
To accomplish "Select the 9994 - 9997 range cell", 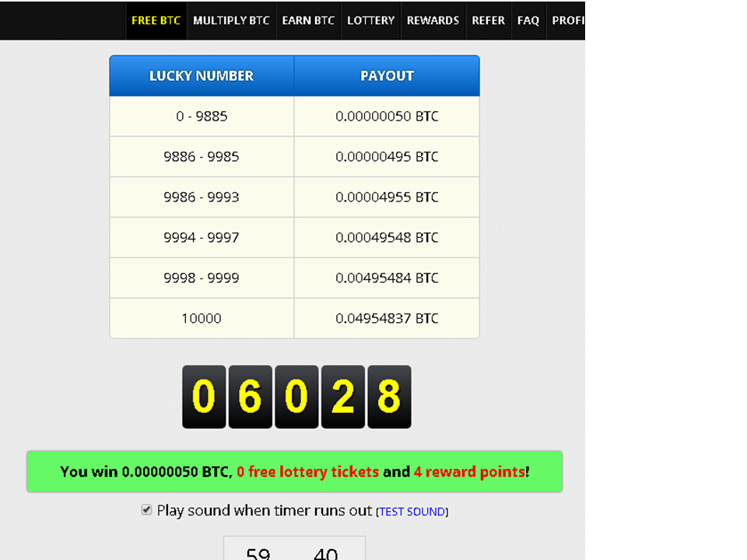I will click(202, 238).
